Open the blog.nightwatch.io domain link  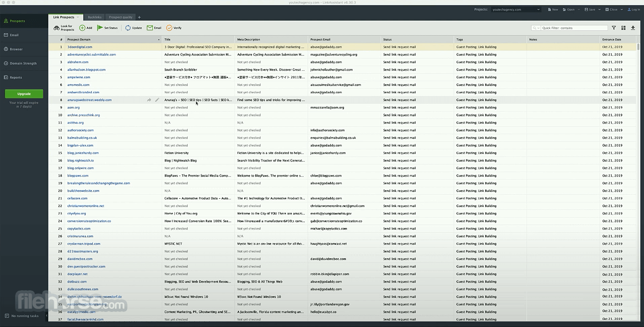[x=81, y=160]
